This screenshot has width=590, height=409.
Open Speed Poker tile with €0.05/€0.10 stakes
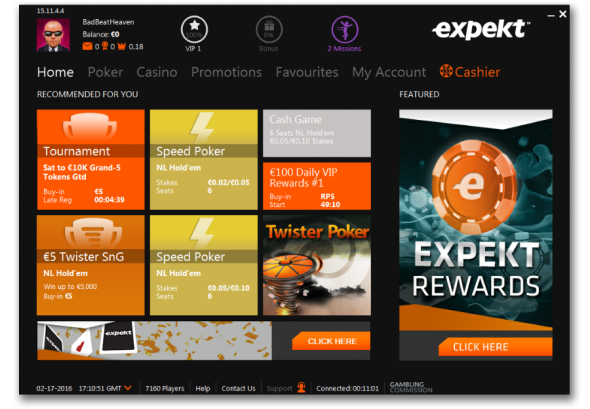(204, 265)
